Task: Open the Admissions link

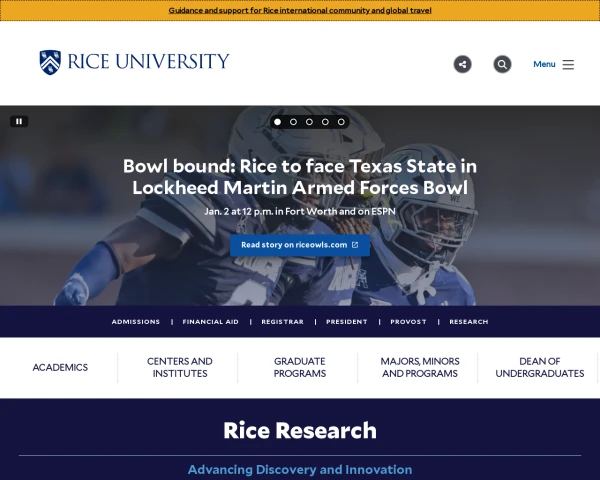Action: click(x=135, y=322)
